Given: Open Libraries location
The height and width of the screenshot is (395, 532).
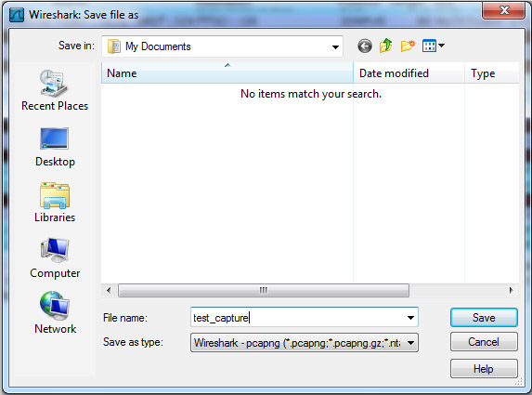Looking at the screenshot, I should [x=55, y=203].
